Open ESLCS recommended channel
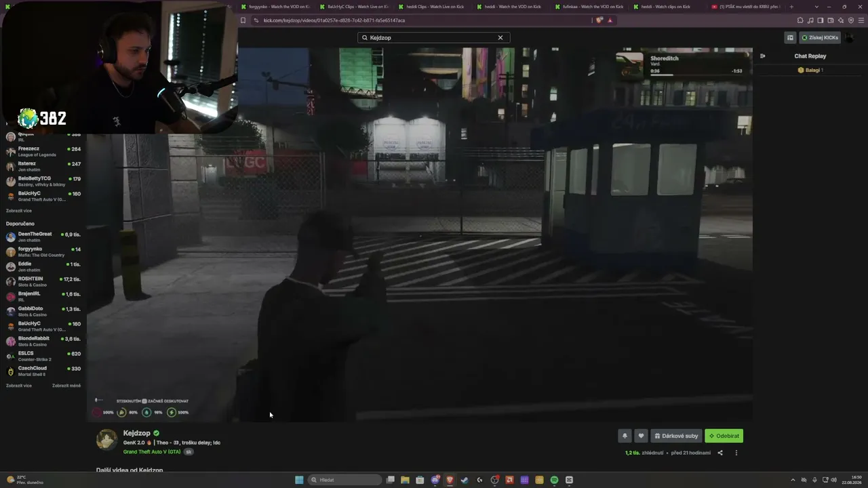This screenshot has width=868, height=488. 43,356
